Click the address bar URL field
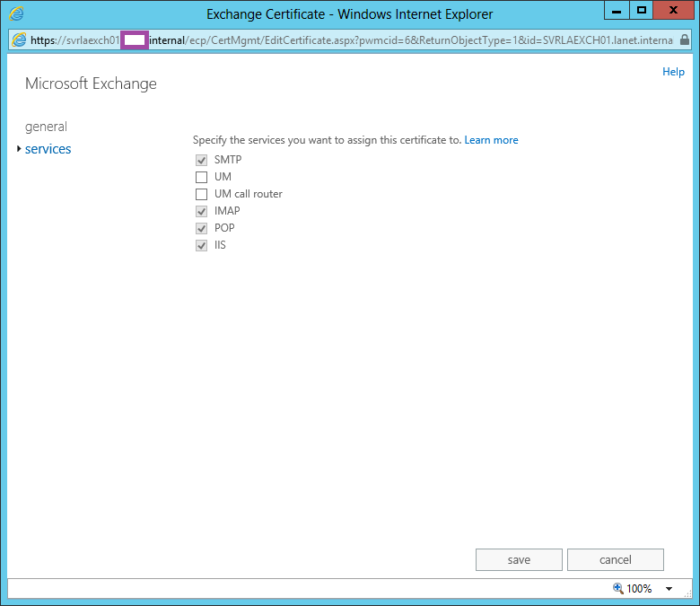The image size is (700, 606). [351, 40]
